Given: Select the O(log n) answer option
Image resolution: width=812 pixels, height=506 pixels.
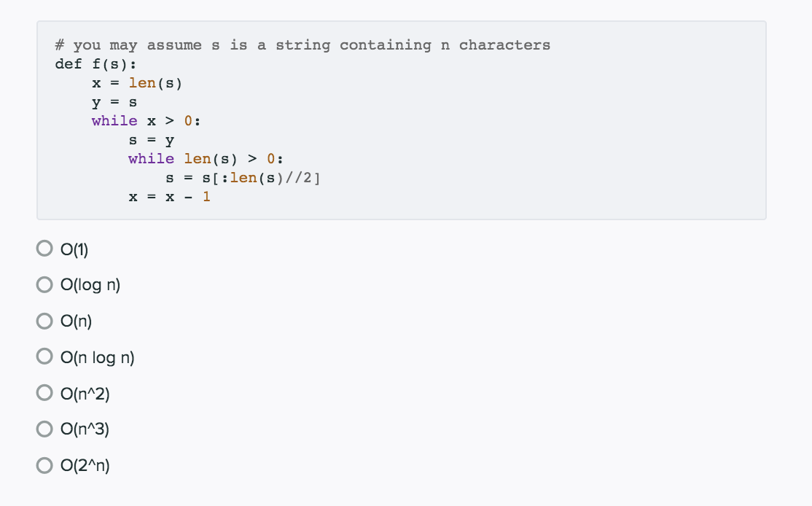Looking at the screenshot, I should pos(44,284).
